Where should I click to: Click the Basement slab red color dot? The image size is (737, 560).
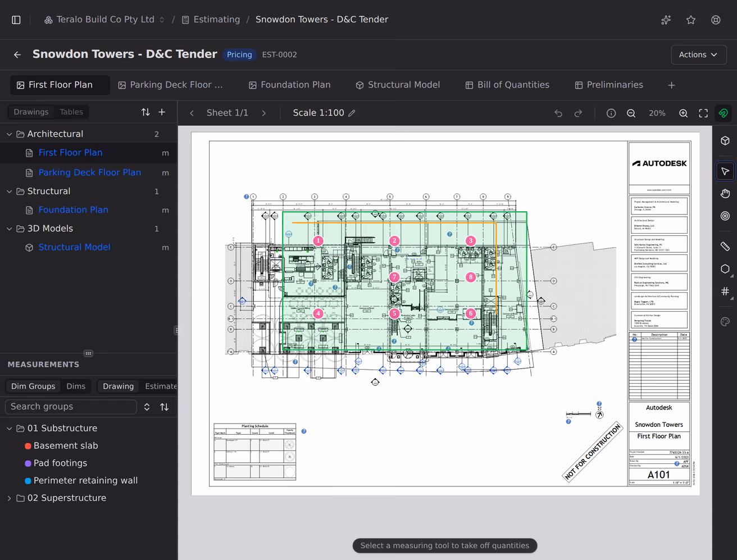28,446
